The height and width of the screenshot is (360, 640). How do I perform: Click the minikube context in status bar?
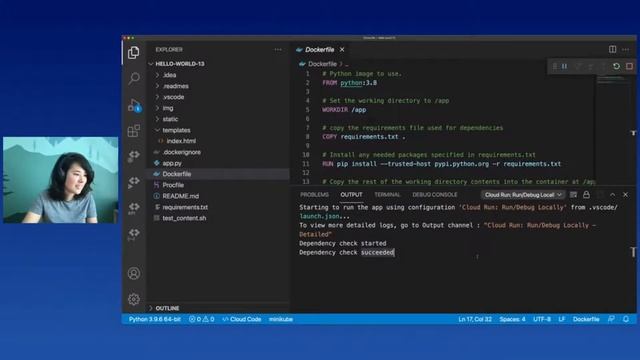pyautogui.click(x=280, y=319)
